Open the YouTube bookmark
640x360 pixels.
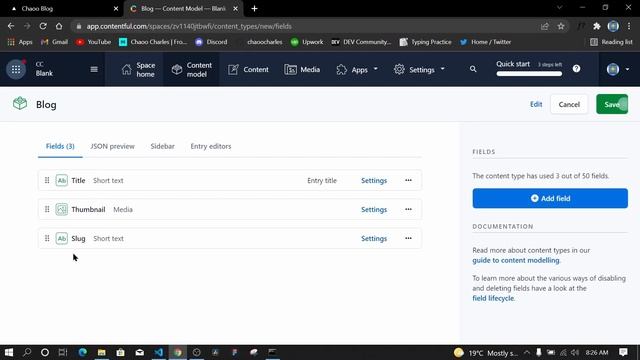(93, 42)
